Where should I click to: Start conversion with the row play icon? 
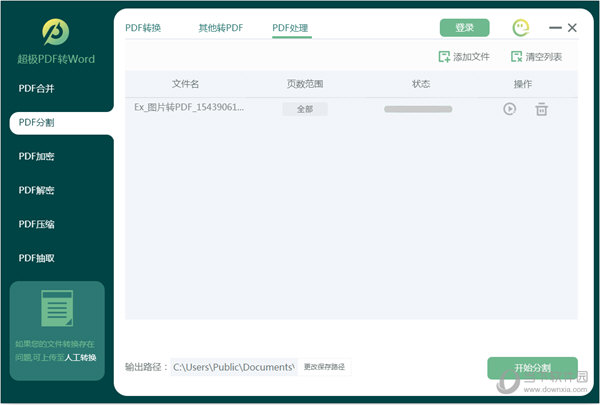509,109
